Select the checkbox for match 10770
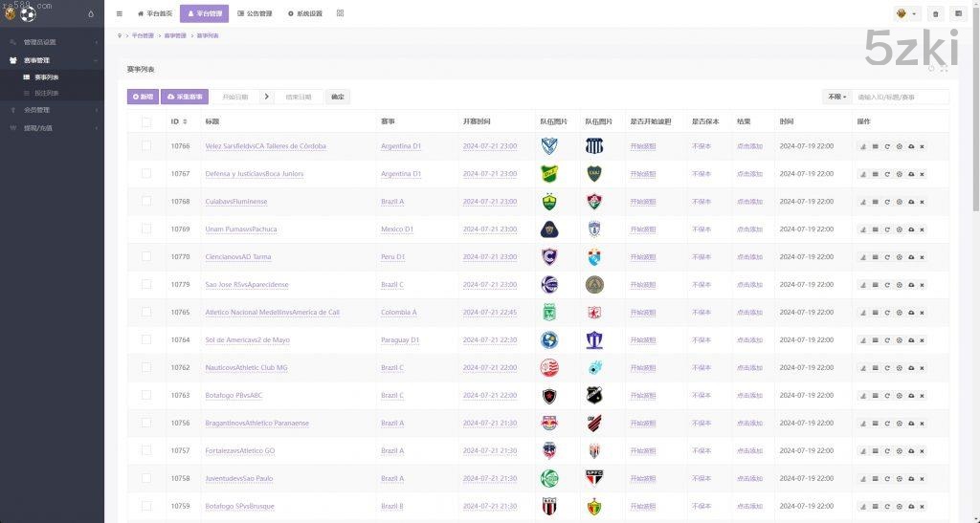The width and height of the screenshot is (980, 523). coord(146,257)
